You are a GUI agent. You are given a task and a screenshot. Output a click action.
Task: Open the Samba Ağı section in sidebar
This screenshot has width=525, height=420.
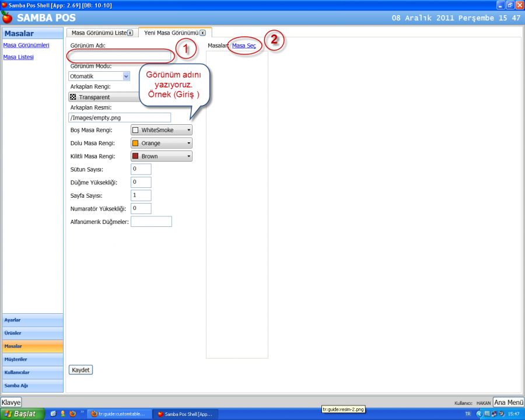click(x=33, y=386)
